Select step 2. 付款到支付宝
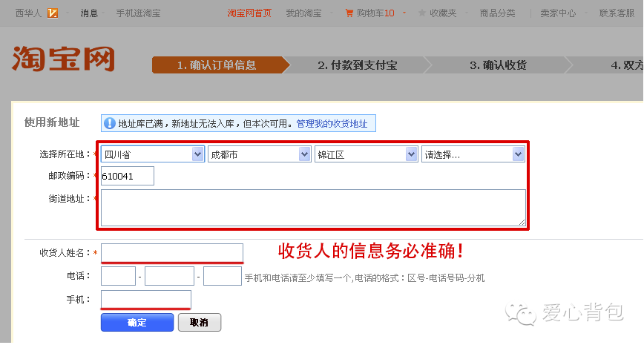The image size is (644, 345). 358,65
